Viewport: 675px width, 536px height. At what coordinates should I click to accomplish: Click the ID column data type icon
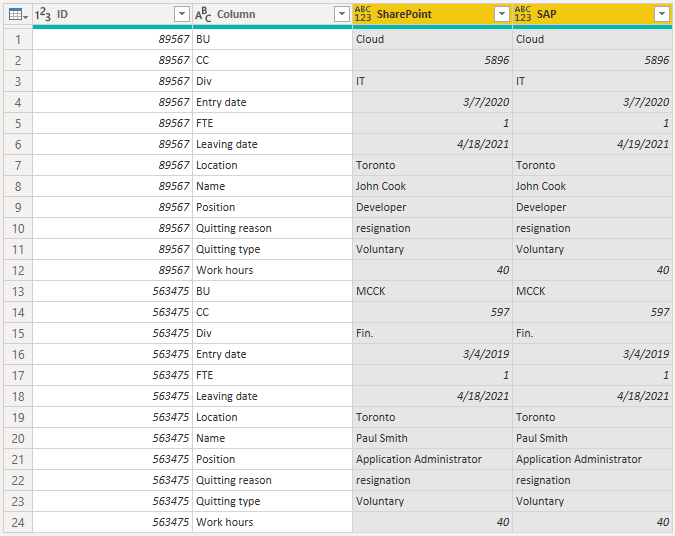tap(43, 15)
